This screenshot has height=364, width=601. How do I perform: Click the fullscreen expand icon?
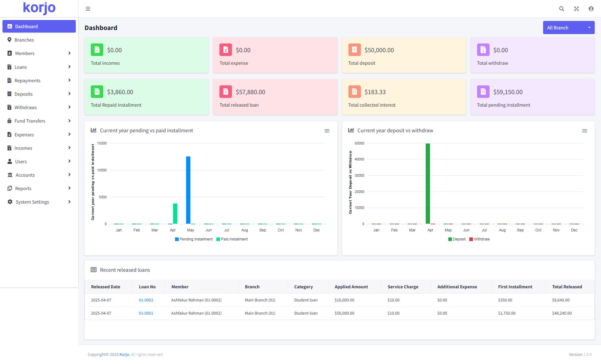[576, 9]
